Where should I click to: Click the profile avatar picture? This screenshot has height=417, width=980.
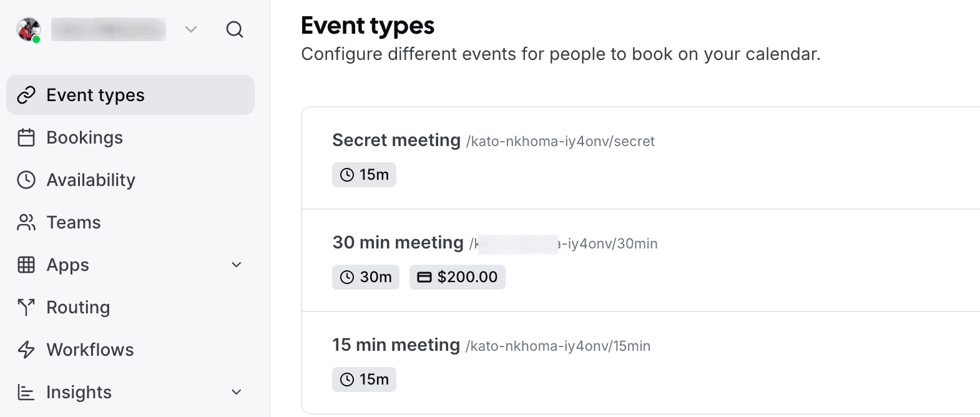coord(27,29)
